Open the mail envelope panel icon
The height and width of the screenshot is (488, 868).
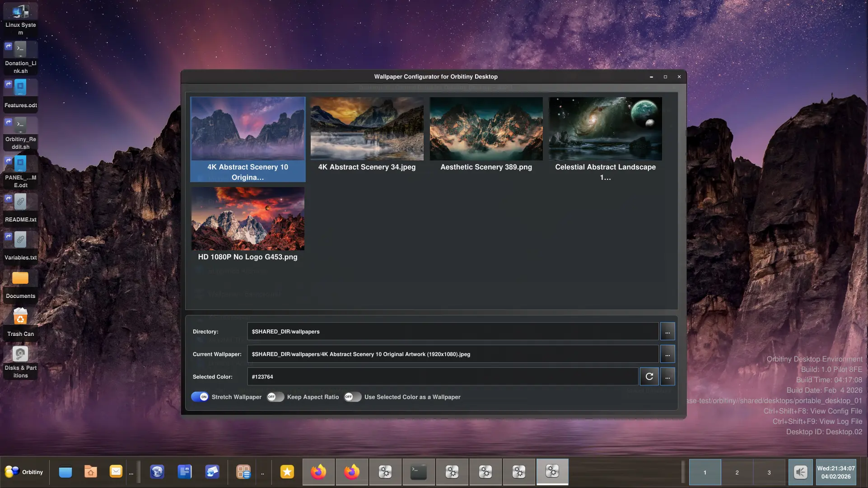(116, 472)
